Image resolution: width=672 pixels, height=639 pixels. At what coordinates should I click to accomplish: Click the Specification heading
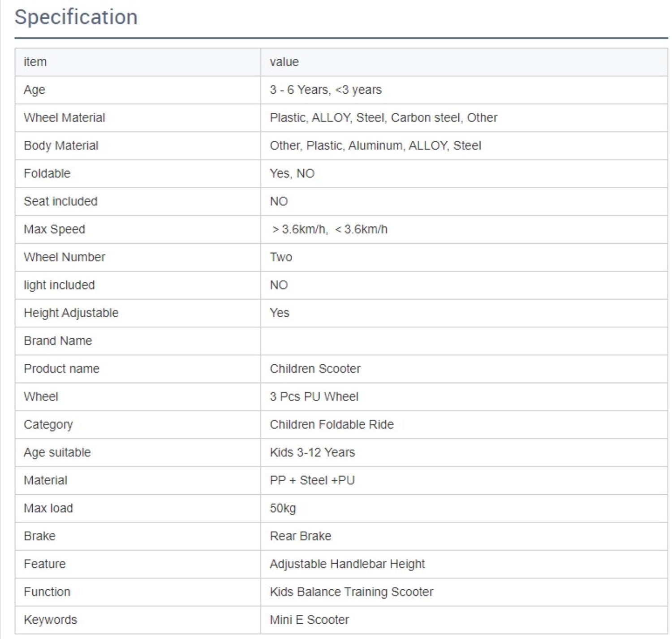(x=76, y=17)
